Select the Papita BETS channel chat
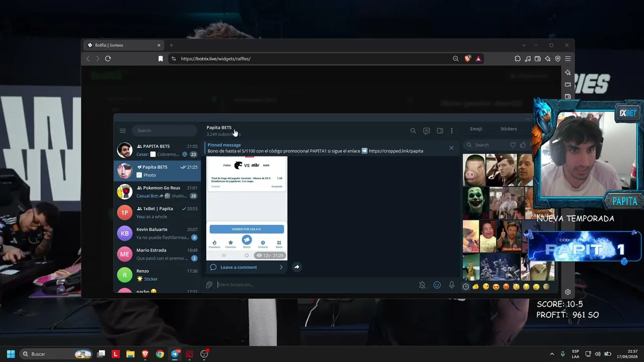The height and width of the screenshot is (362, 644). [x=157, y=171]
